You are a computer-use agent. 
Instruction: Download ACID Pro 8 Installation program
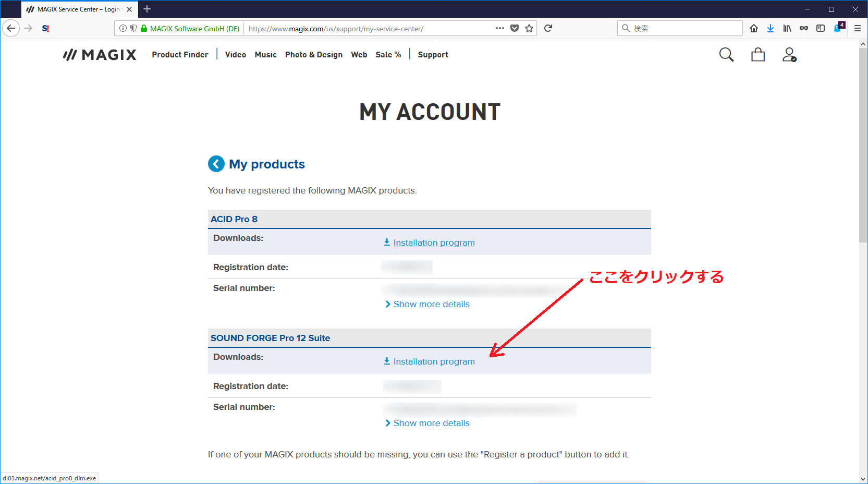pos(434,243)
